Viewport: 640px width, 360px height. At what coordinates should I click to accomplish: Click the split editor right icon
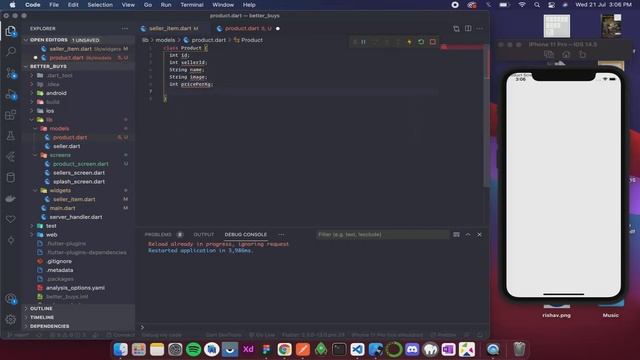click(468, 29)
